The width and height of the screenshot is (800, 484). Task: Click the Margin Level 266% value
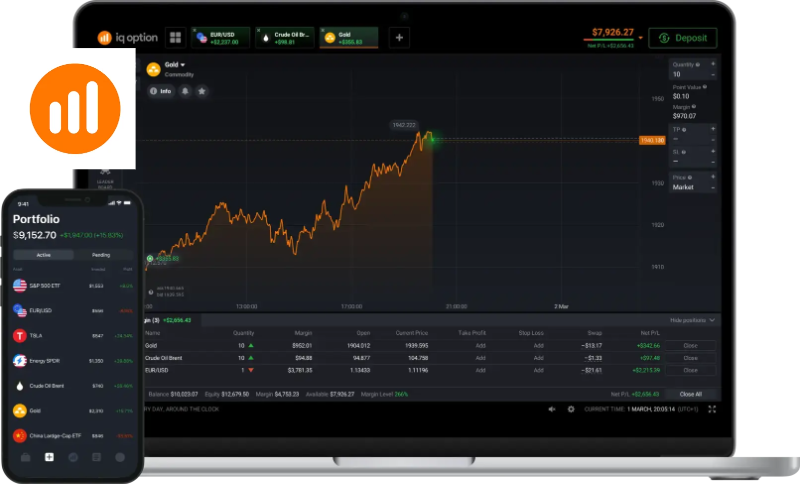pyautogui.click(x=401, y=394)
